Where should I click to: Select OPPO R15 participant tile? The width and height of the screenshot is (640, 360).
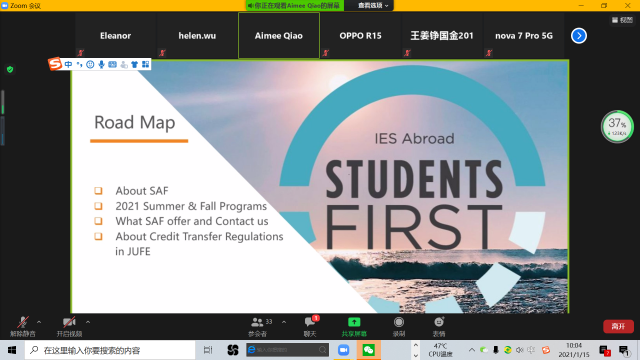(x=360, y=36)
